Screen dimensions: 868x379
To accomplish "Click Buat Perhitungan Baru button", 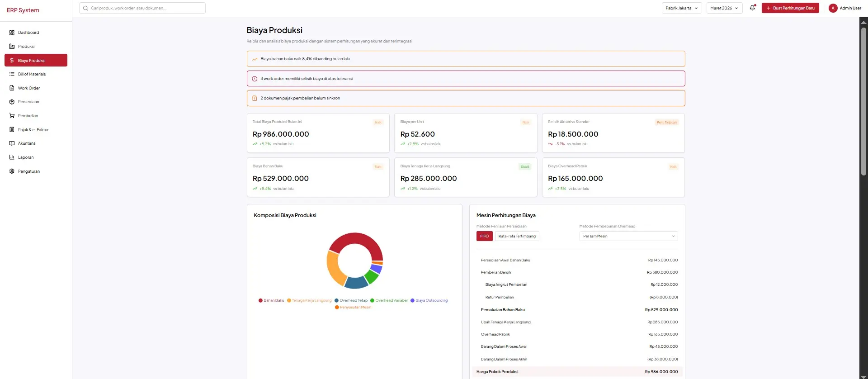I will tap(790, 8).
